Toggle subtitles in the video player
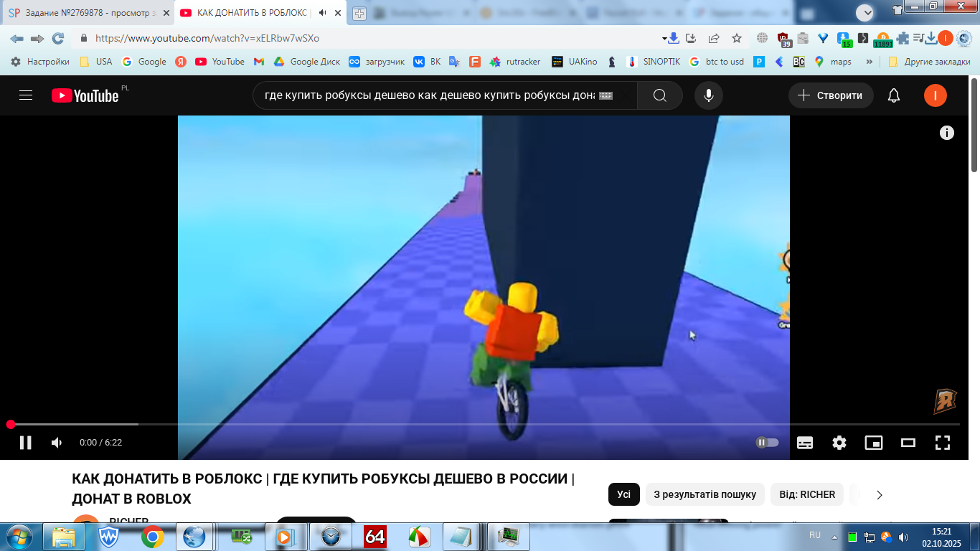The image size is (980, 551). coord(805,443)
